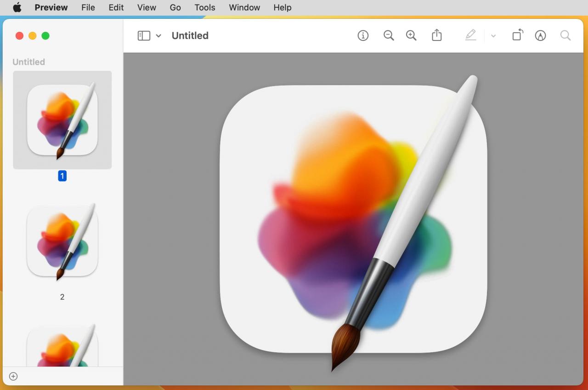Share the document

coord(437,35)
